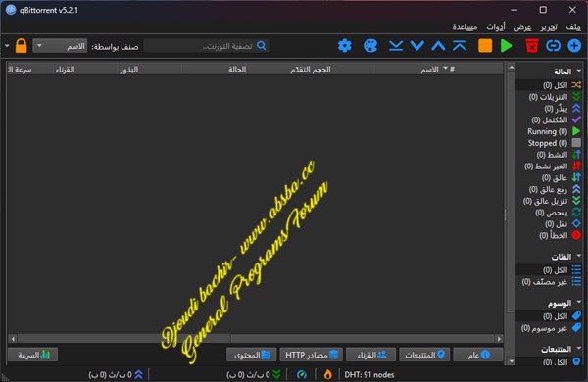Sort by the # queue column
The image size is (588, 382).
[x=452, y=69]
